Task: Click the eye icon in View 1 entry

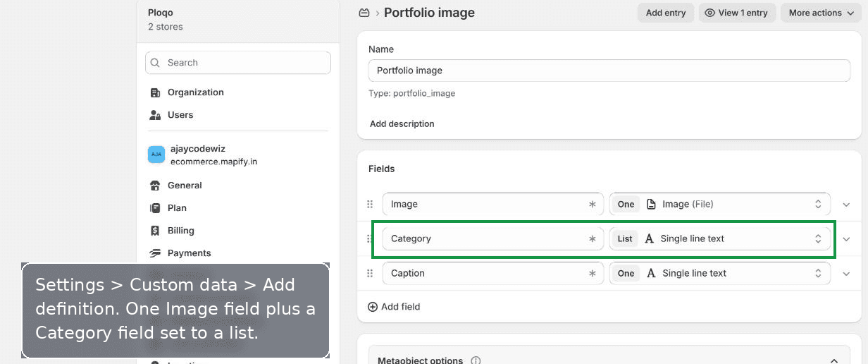Action: (x=710, y=13)
